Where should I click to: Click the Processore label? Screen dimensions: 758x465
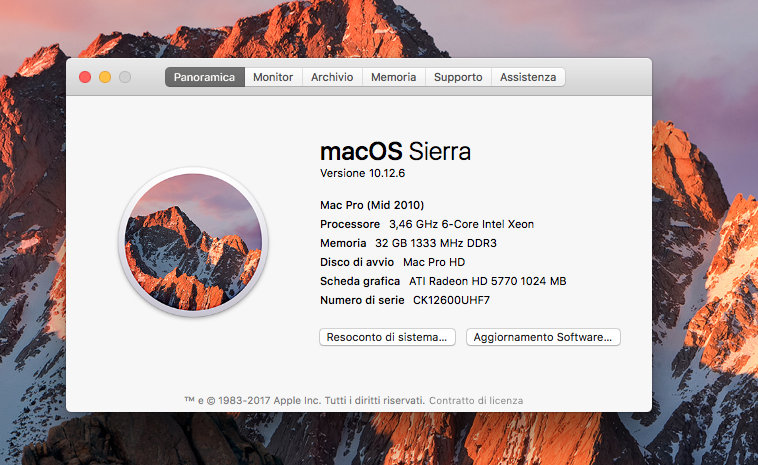coord(350,224)
